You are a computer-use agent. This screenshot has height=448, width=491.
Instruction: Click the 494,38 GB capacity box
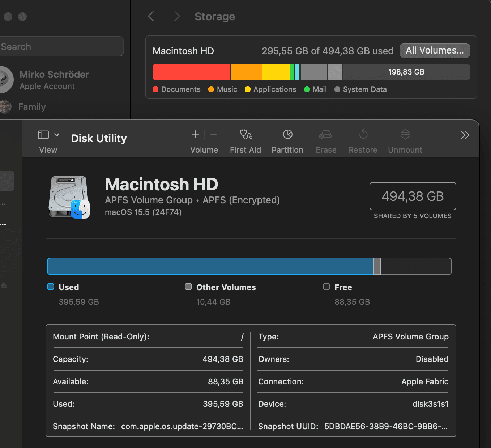click(x=413, y=196)
